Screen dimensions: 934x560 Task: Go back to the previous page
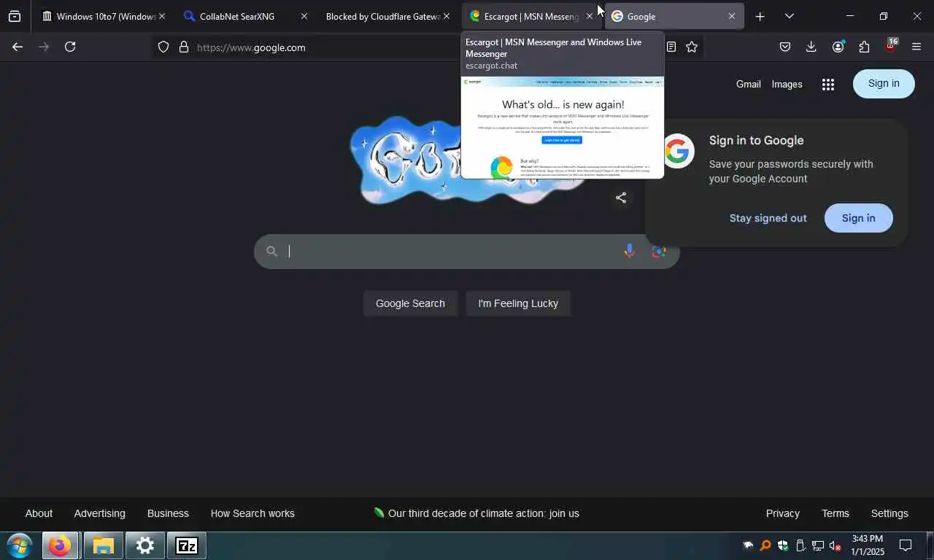pos(18,47)
